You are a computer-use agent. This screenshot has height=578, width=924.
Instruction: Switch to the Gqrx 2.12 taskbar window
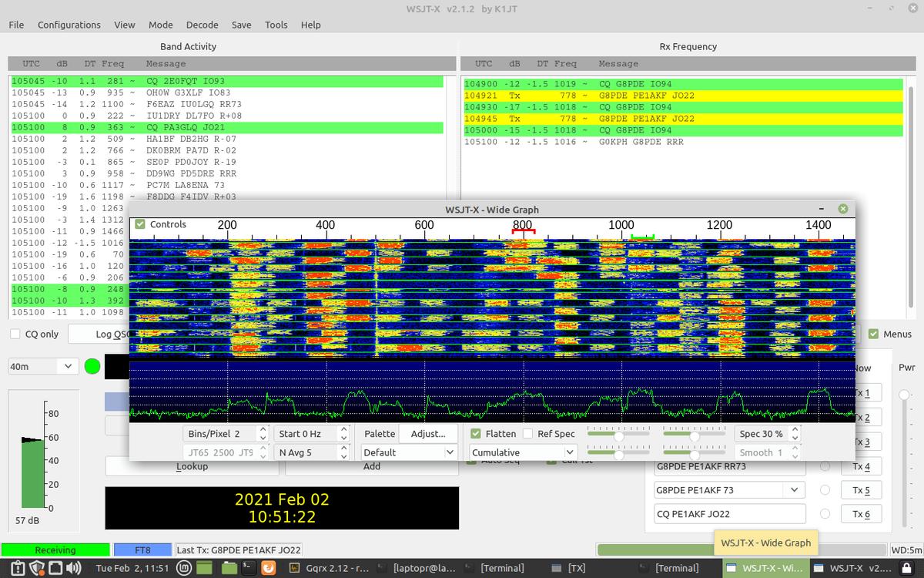328,569
